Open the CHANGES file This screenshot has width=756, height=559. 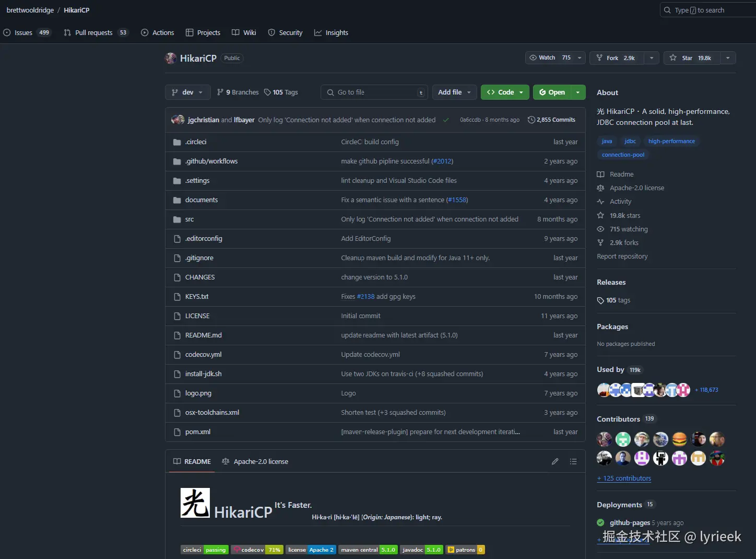[200, 277]
